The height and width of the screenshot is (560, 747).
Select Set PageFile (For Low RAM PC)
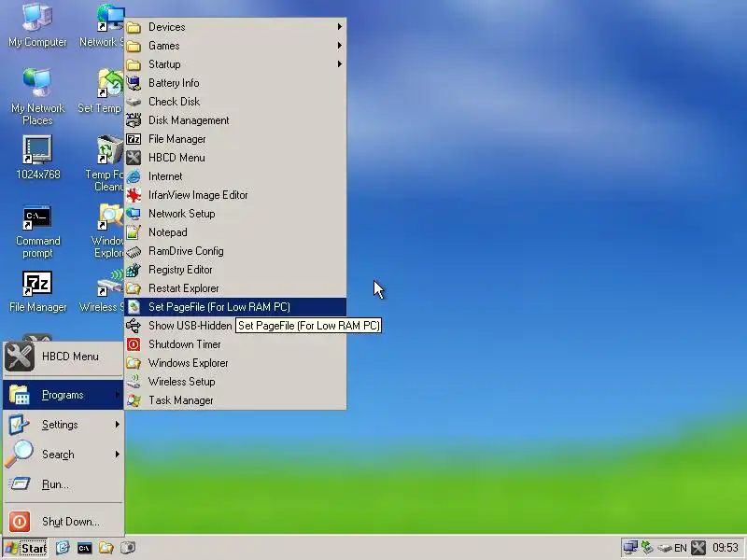pos(235,307)
